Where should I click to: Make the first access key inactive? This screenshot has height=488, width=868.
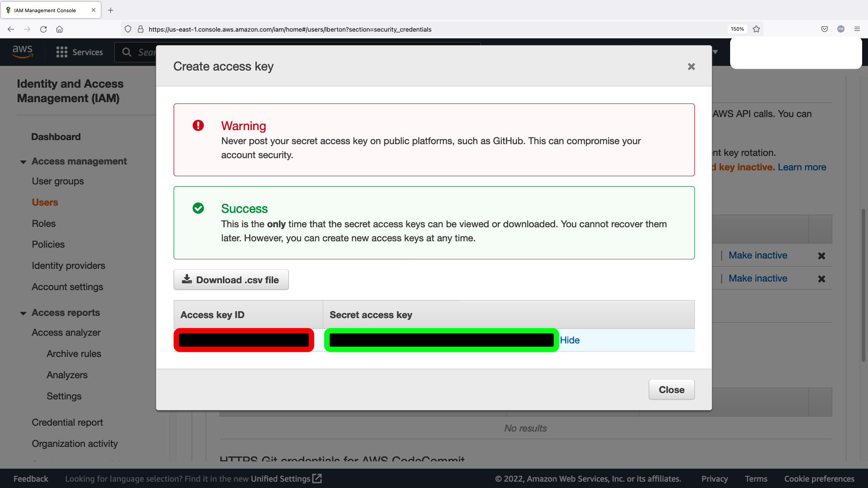point(758,255)
